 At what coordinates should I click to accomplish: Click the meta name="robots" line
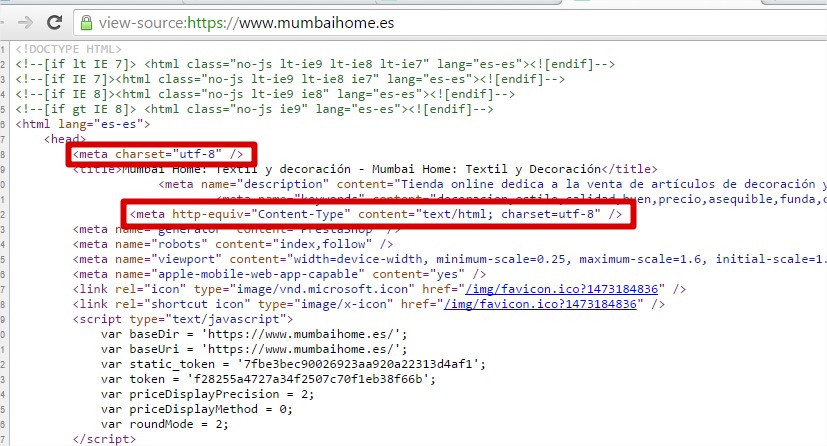[x=233, y=244]
